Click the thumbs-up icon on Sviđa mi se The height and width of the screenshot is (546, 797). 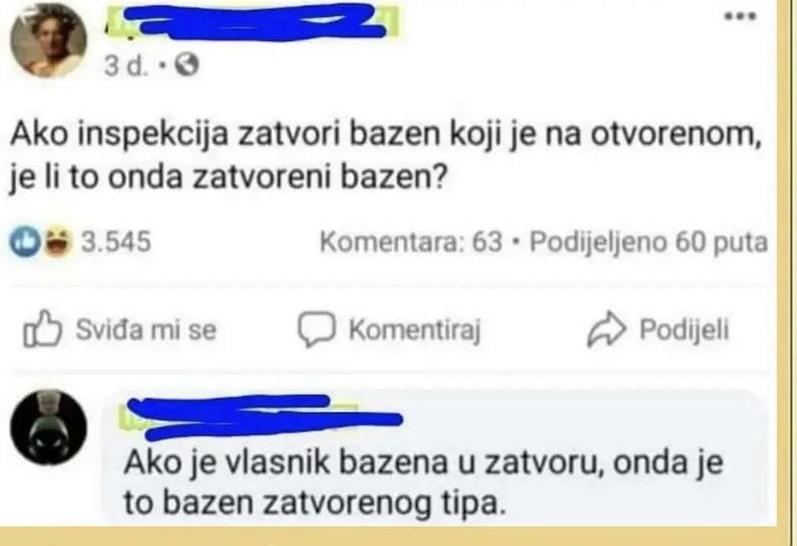(43, 328)
